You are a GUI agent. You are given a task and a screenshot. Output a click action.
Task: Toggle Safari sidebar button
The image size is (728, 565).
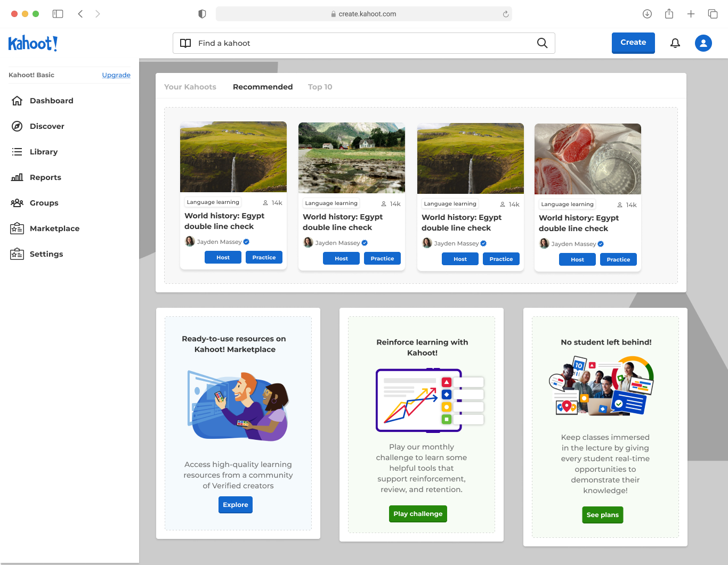(x=58, y=14)
